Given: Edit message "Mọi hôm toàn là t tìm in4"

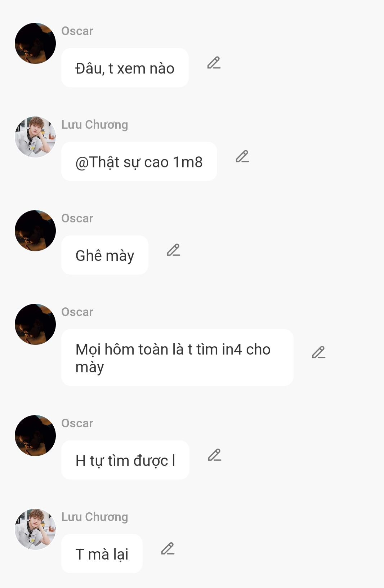Looking at the screenshot, I should [x=318, y=352].
